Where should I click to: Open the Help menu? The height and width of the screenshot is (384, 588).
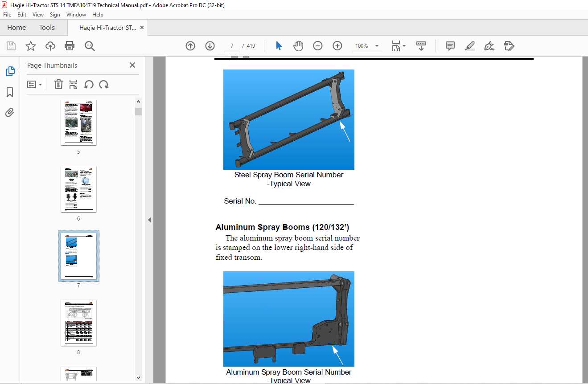coord(98,15)
